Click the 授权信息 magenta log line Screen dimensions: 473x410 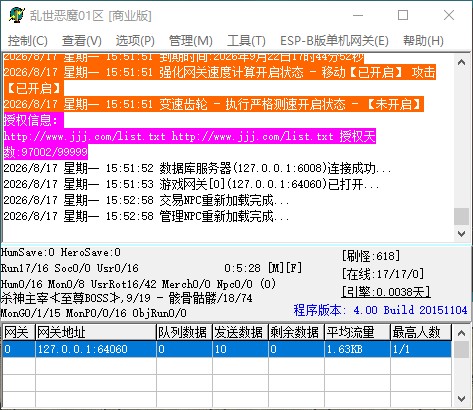(33, 120)
